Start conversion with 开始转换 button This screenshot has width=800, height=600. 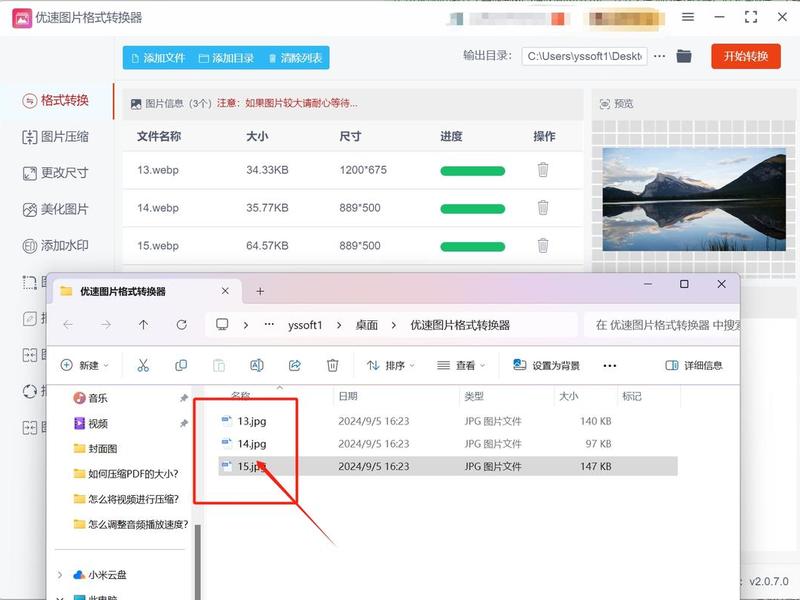coord(745,56)
